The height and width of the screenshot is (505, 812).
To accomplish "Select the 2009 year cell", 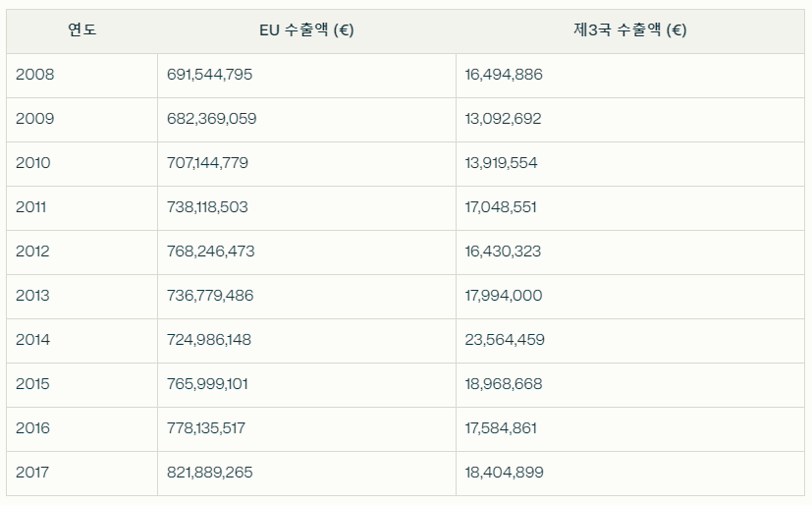I will tap(81, 119).
